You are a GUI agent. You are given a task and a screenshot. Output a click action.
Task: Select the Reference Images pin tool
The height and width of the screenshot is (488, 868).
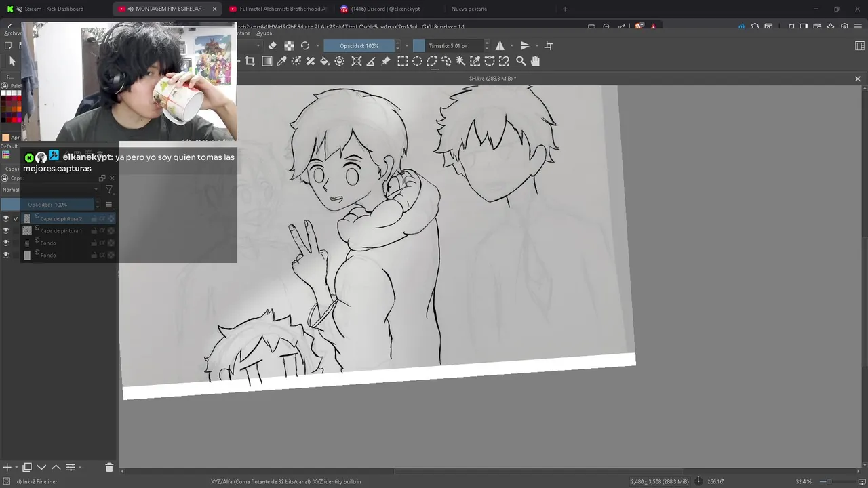click(x=386, y=61)
